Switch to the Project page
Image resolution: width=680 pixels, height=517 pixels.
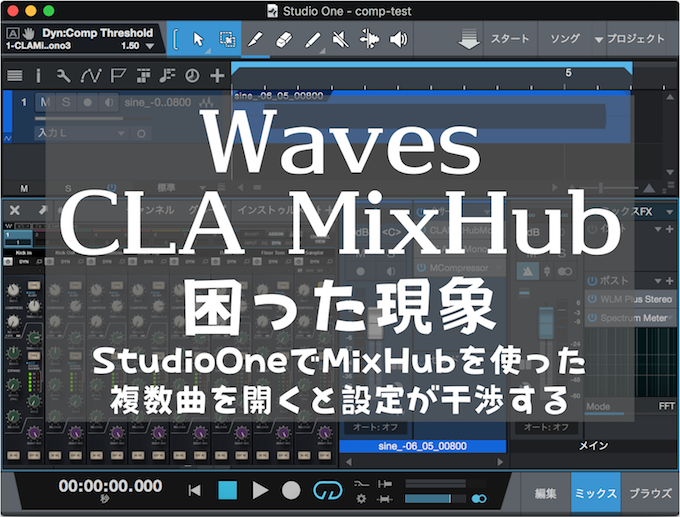point(636,39)
